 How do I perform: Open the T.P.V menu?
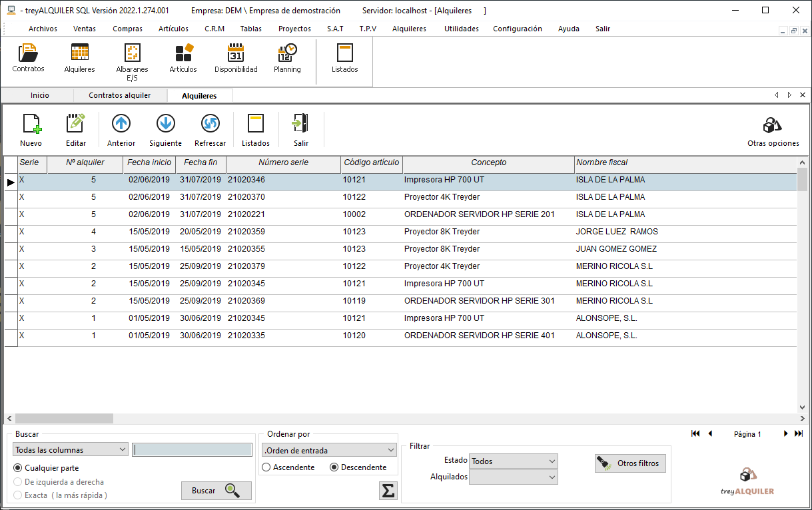368,29
